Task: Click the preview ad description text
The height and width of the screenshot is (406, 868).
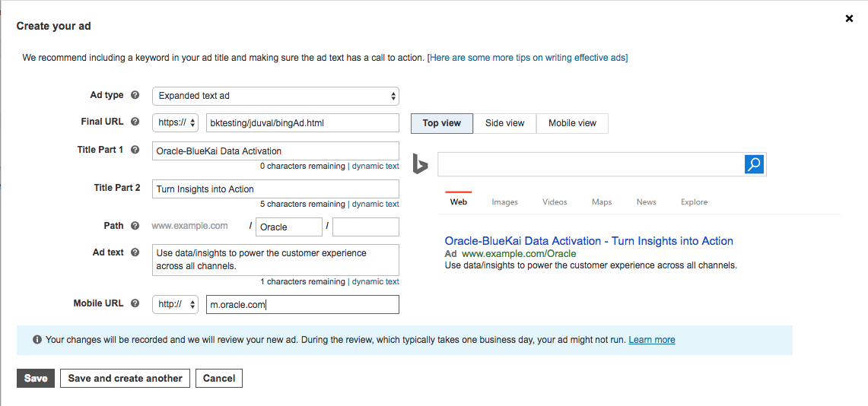Action: (590, 265)
